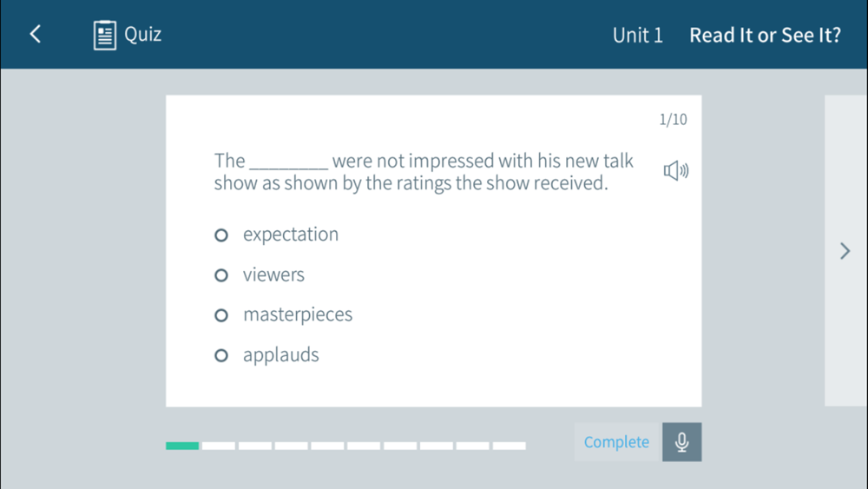
Task: Open the 'Unit 1' header label
Action: [x=637, y=36]
